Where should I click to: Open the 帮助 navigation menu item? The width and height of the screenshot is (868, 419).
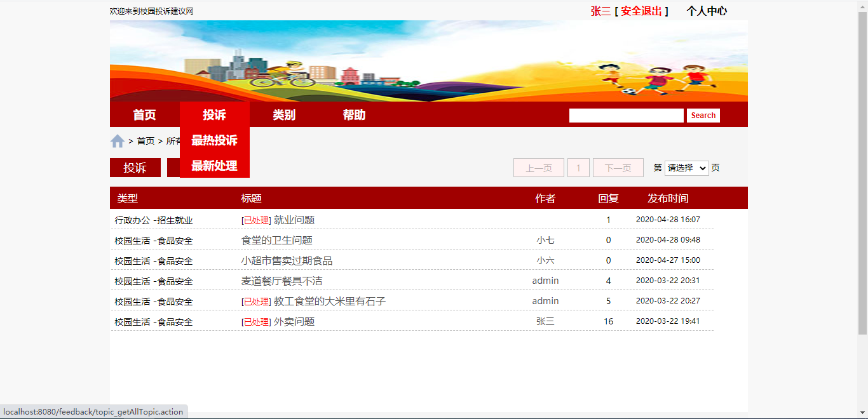pyautogui.click(x=355, y=115)
